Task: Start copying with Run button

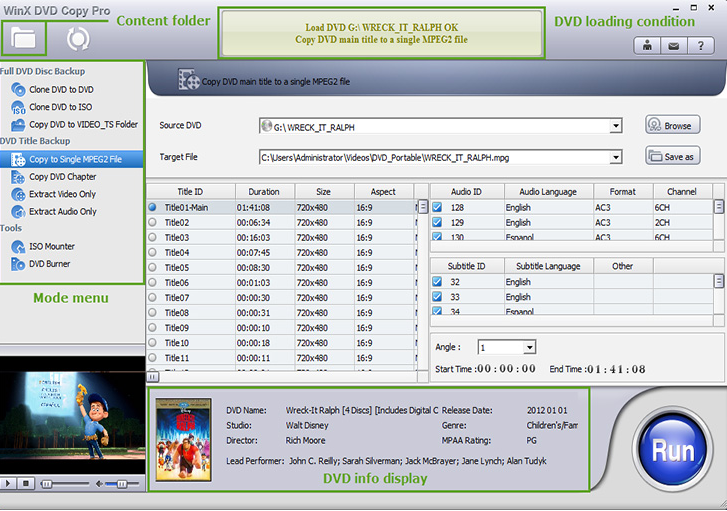Action: pos(673,451)
